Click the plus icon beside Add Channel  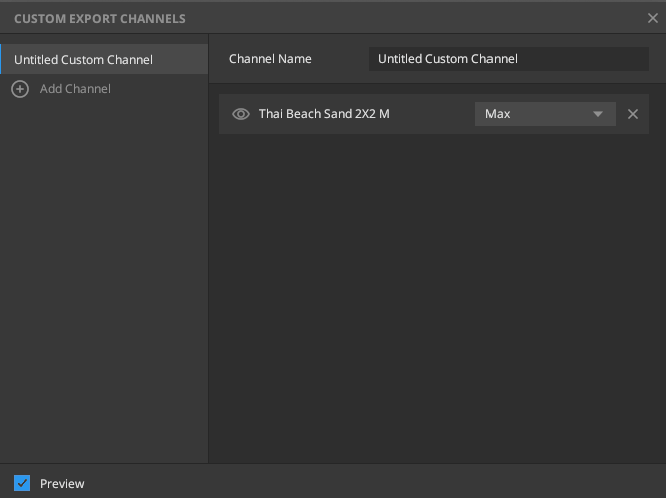tap(20, 89)
